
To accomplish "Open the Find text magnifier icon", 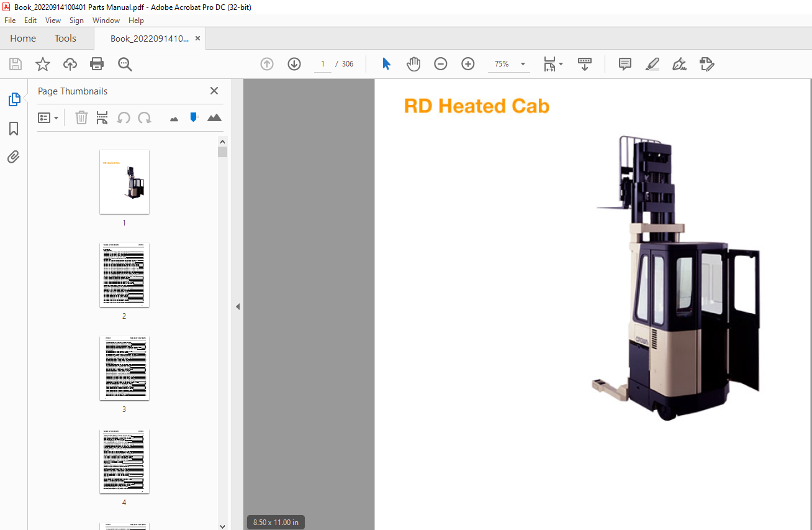I will [x=125, y=64].
